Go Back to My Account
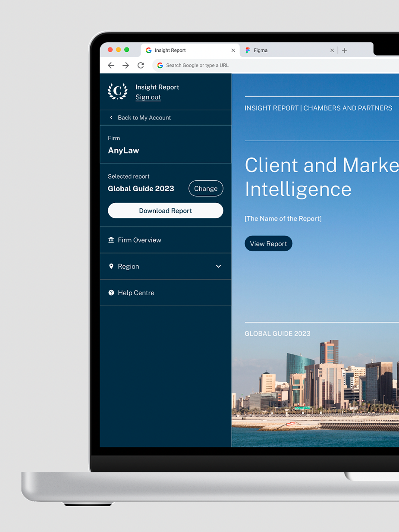Viewport: 399px width, 532px height. tap(166, 117)
